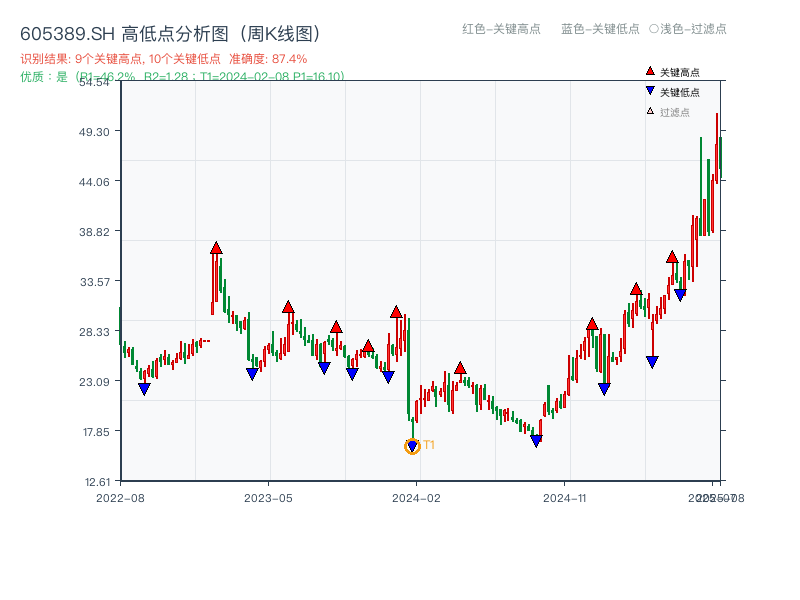Click the hollow triangle icon beside 过滤点 legend
This screenshot has width=800, height=600.
click(x=650, y=111)
